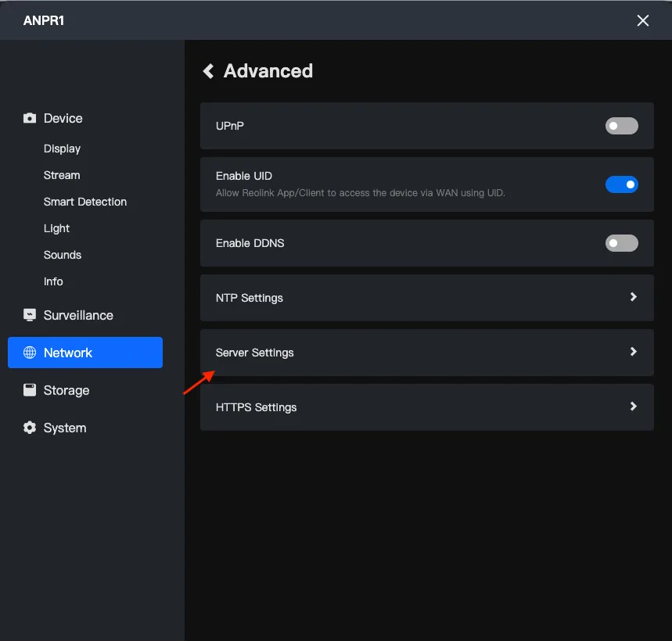Close the ANPR1 settings window
This screenshot has height=641, width=672.
(642, 20)
